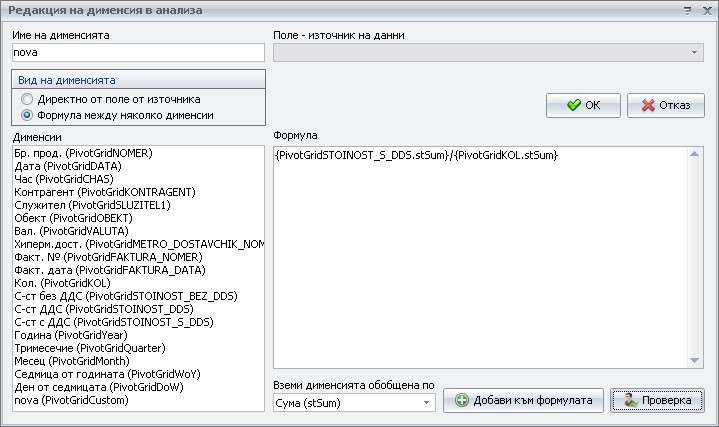This screenshot has width=719, height=427.
Task: Open the Сума (stSum) aggregation dropdown
Action: point(426,403)
